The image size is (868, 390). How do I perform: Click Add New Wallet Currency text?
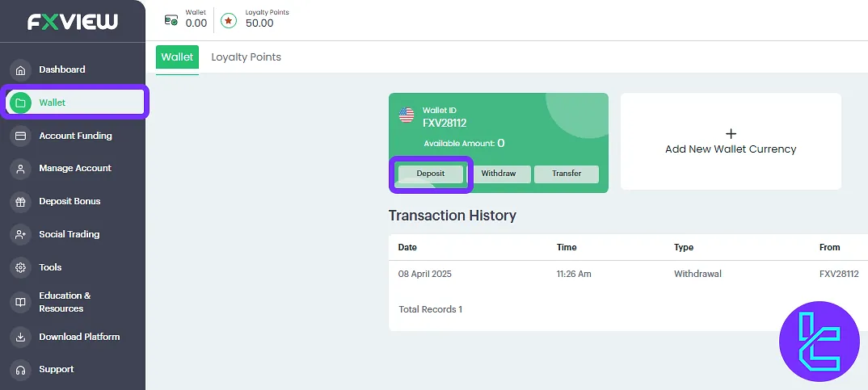pyautogui.click(x=731, y=149)
